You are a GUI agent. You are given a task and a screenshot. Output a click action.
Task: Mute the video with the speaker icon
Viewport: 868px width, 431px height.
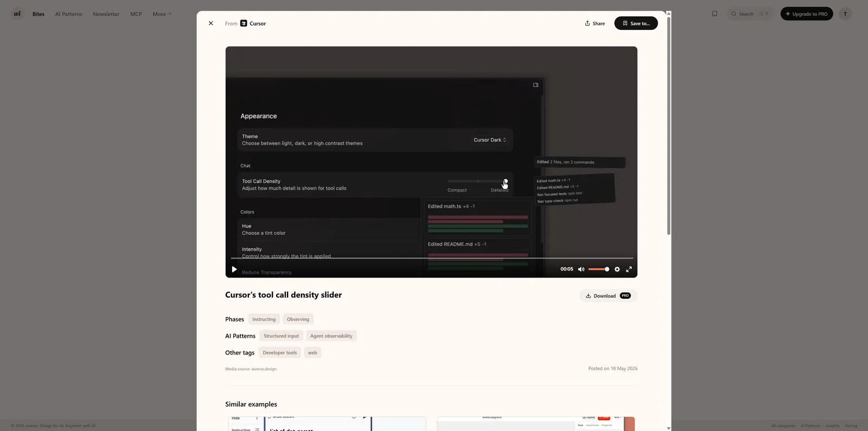tap(581, 269)
